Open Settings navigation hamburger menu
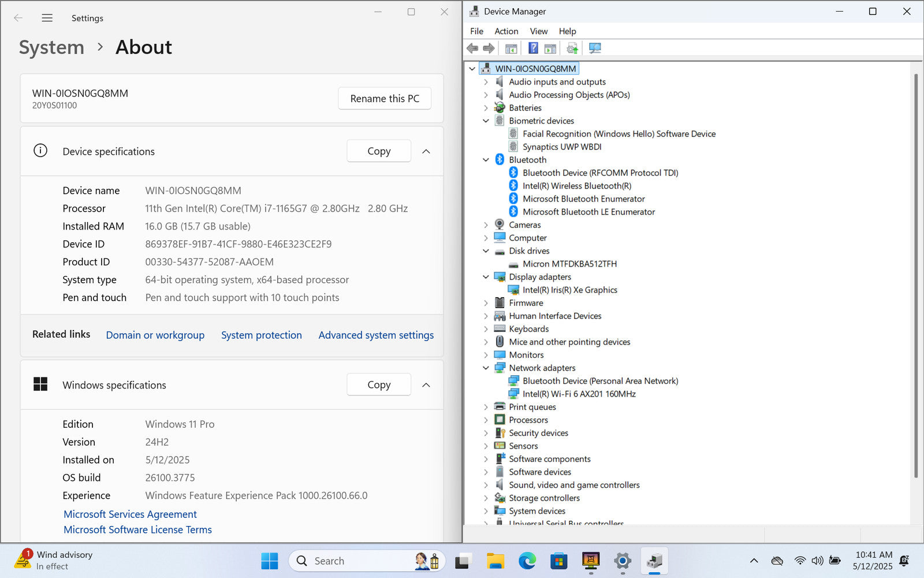924x578 pixels. [x=47, y=18]
